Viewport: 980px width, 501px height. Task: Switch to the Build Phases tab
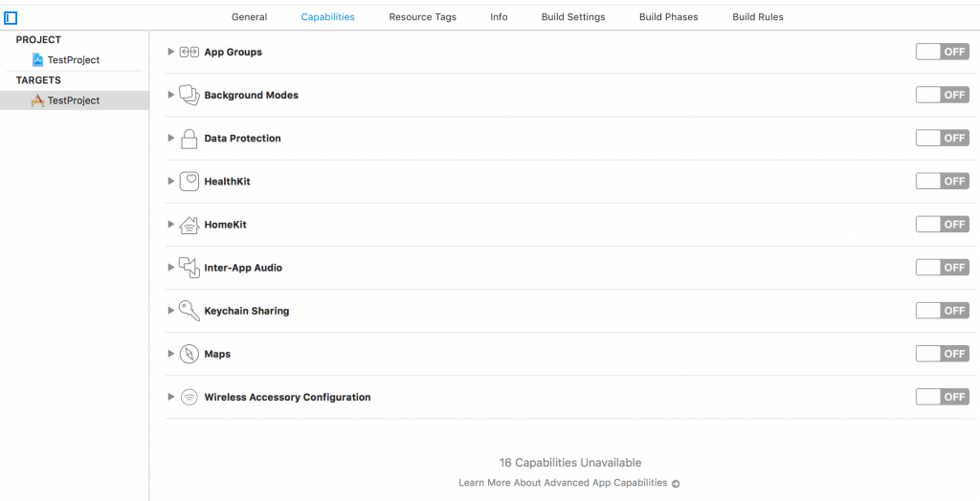click(x=669, y=17)
